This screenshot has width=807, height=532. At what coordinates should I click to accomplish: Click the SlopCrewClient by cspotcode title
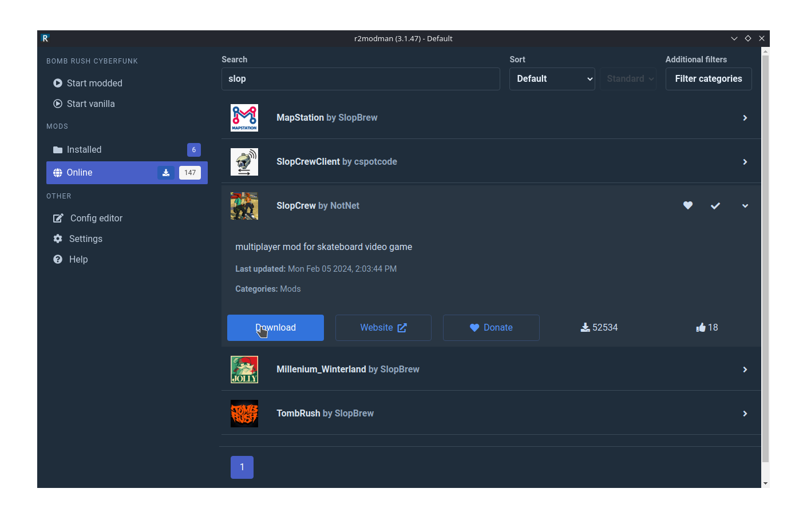click(x=337, y=162)
